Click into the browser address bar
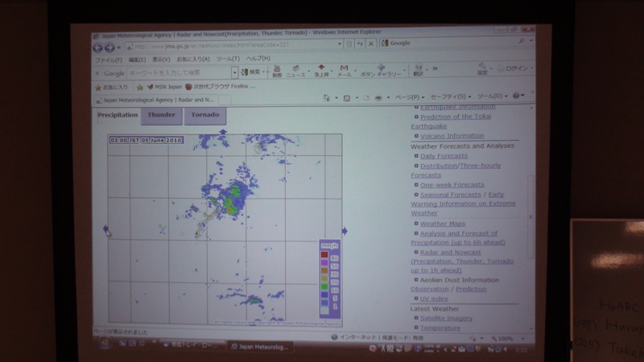 click(232, 45)
